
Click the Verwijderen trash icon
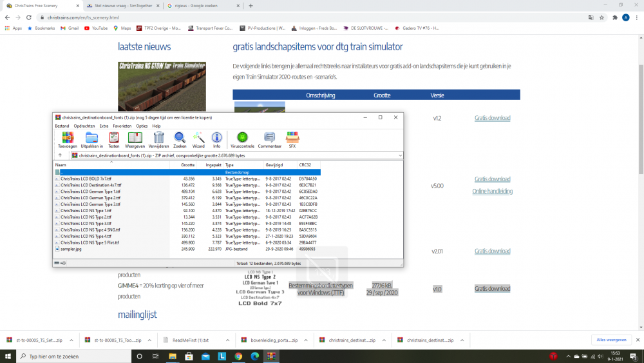point(158,138)
